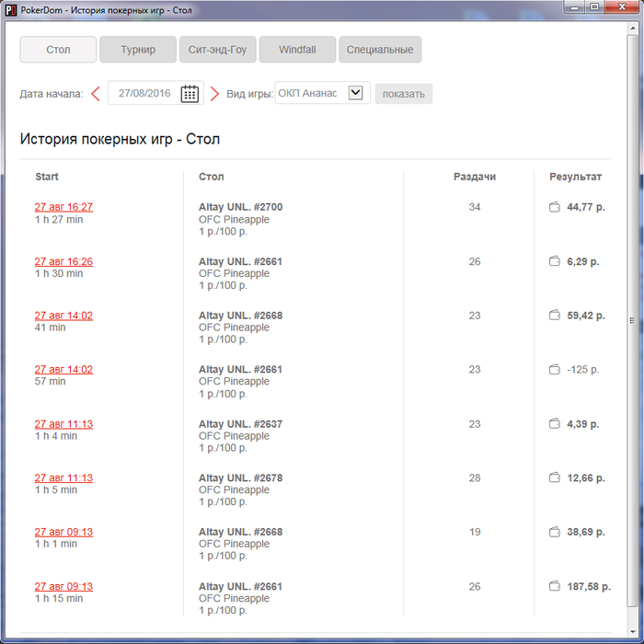Click result value -125 р.
The width and height of the screenshot is (644, 644).
(x=582, y=370)
